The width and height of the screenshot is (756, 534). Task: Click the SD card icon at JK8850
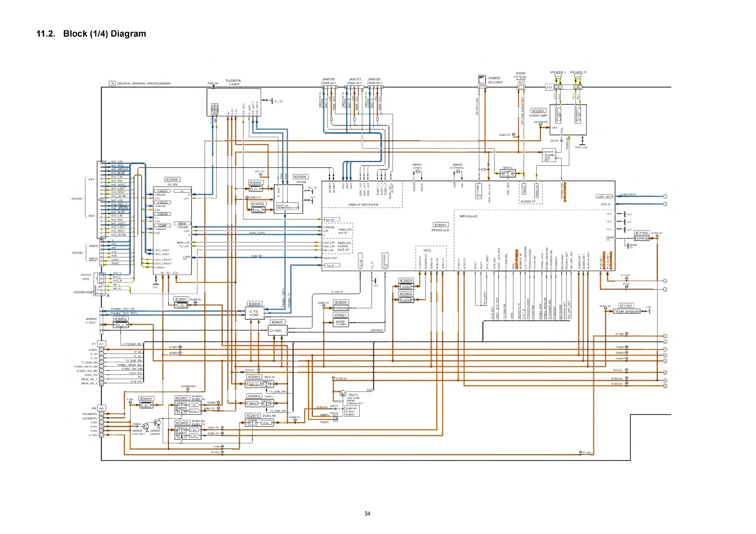point(482,80)
